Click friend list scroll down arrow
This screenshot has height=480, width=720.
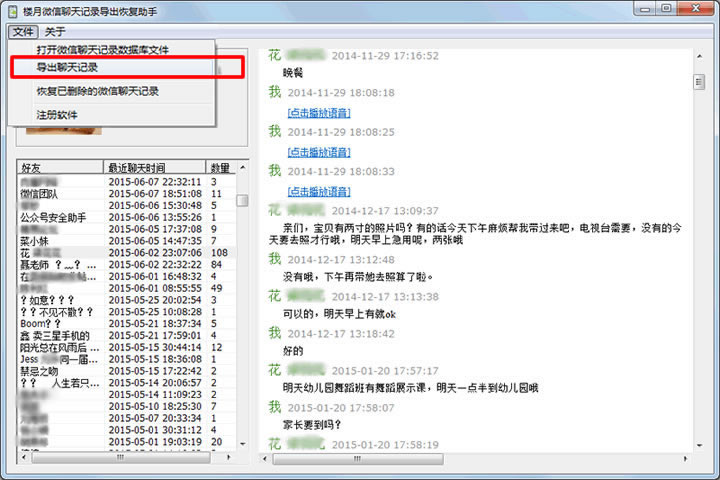(x=242, y=444)
